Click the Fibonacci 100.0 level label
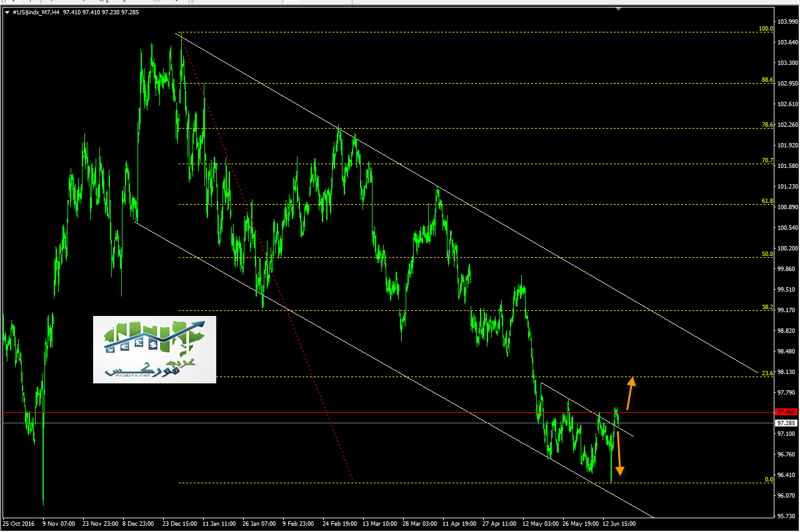The width and height of the screenshot is (800, 532). point(766,29)
